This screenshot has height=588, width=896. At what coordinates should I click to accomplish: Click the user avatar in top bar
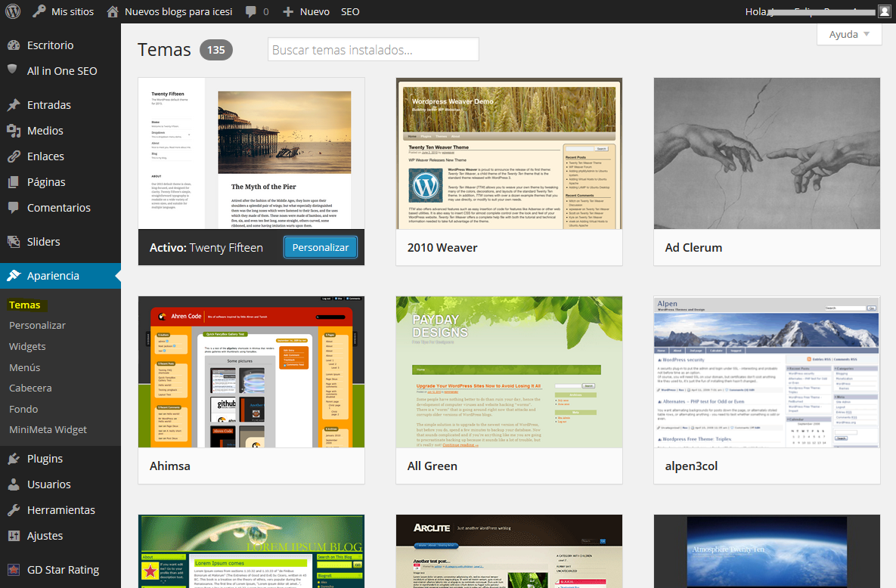click(884, 11)
